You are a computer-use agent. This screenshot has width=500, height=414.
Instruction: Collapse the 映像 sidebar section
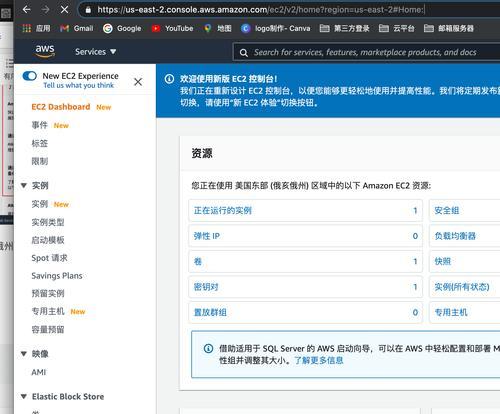[24, 354]
